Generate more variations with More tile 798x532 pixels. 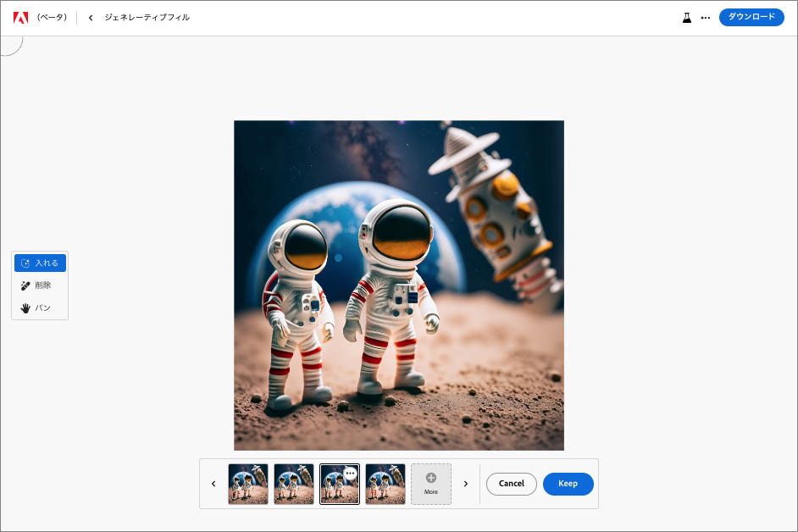click(430, 484)
